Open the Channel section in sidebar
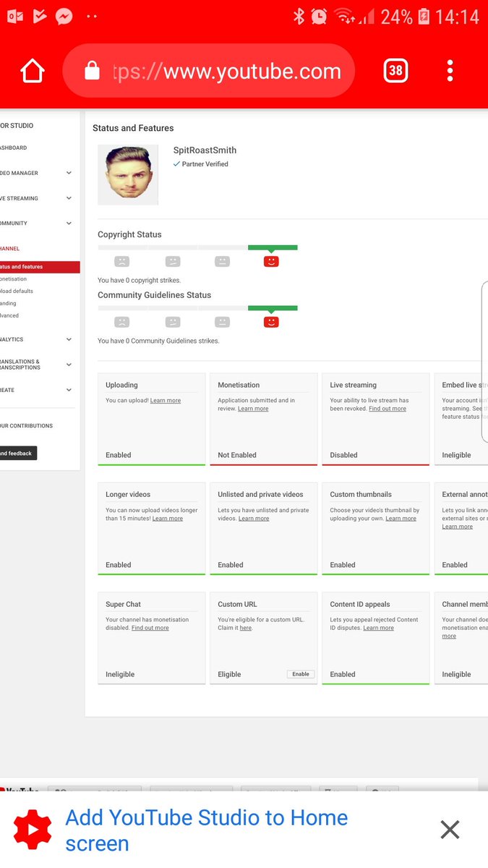The height and width of the screenshot is (868, 488). tap(10, 249)
